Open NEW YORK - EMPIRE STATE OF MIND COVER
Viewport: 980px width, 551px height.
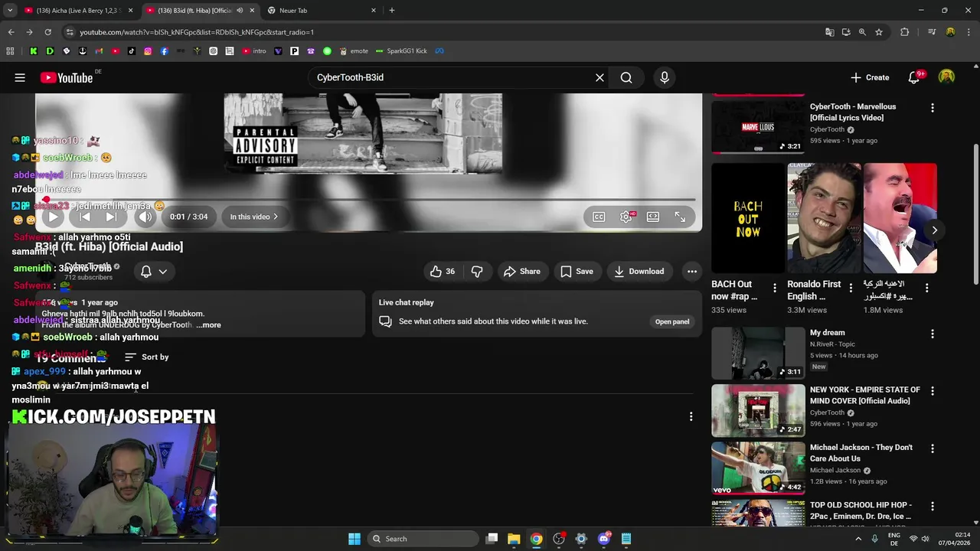tap(865, 395)
